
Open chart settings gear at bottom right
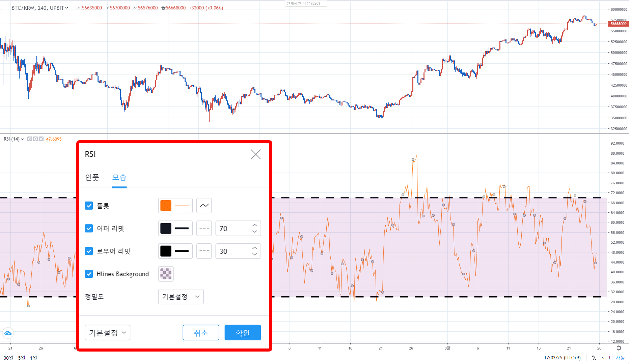tap(619, 348)
